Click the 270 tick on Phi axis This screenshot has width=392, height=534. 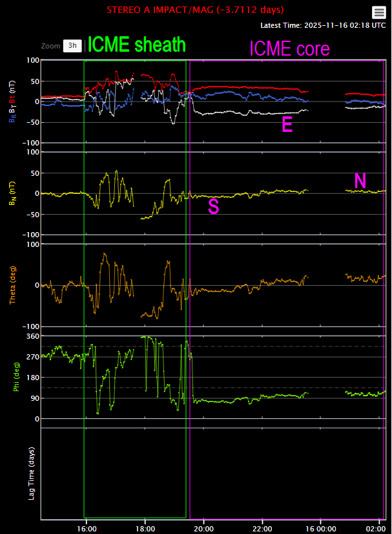tap(33, 357)
